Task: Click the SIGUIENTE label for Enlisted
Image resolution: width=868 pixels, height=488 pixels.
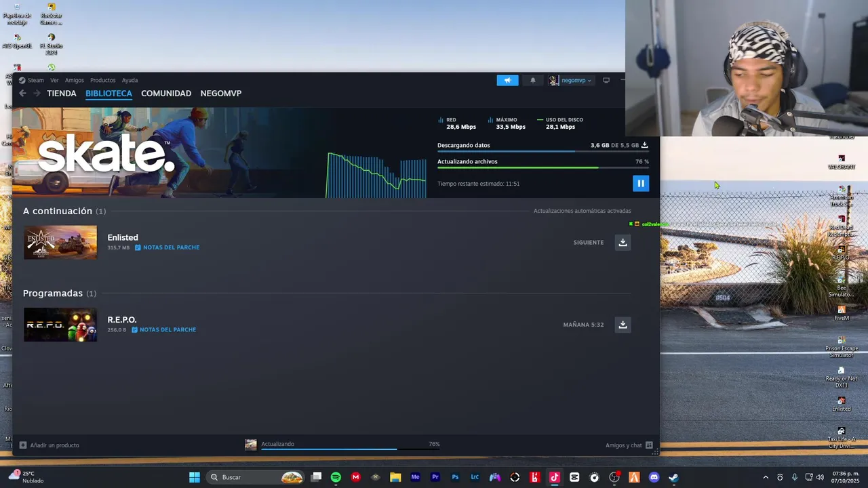Action: [x=589, y=243]
